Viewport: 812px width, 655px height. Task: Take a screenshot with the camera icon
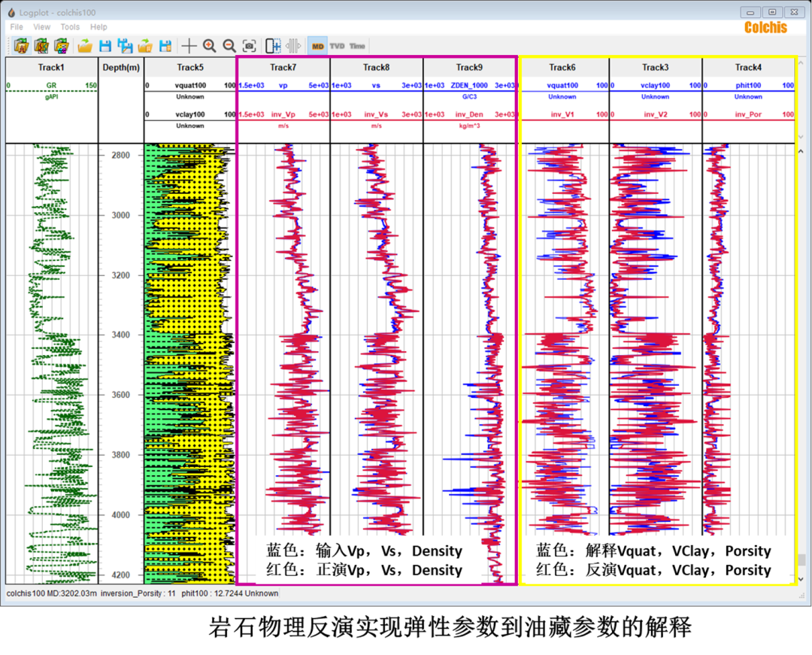point(250,46)
